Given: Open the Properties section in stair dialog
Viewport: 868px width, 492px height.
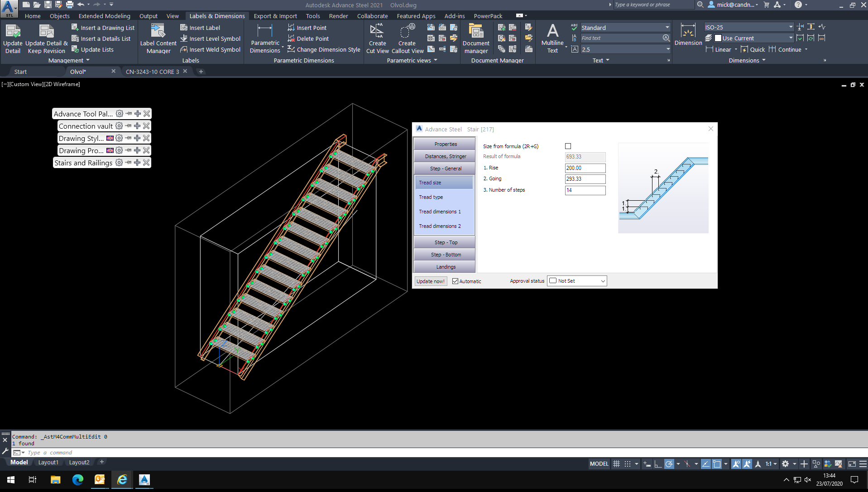Looking at the screenshot, I should coord(445,144).
